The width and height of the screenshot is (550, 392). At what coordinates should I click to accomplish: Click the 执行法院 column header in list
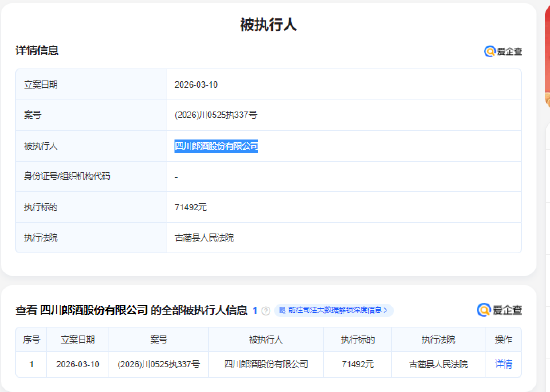tap(438, 340)
